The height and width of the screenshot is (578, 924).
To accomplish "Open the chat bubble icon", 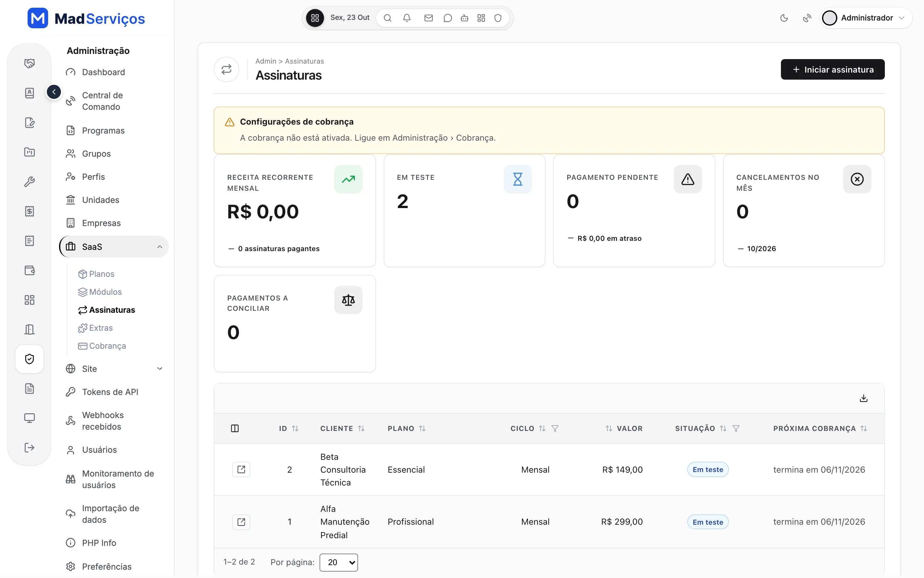I will pyautogui.click(x=448, y=18).
